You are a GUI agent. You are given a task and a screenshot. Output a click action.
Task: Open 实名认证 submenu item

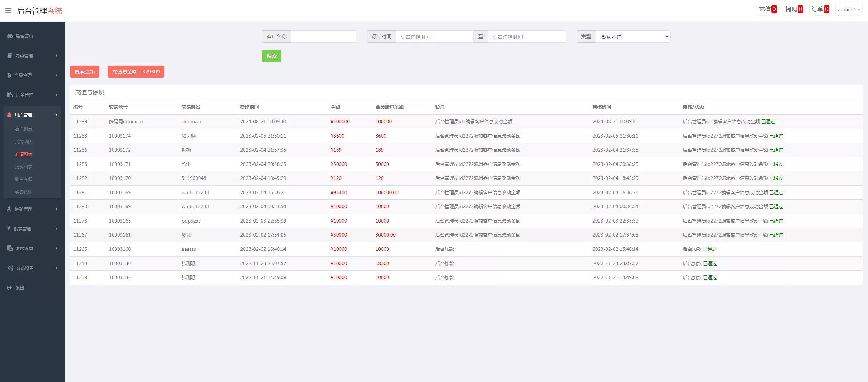click(x=24, y=192)
